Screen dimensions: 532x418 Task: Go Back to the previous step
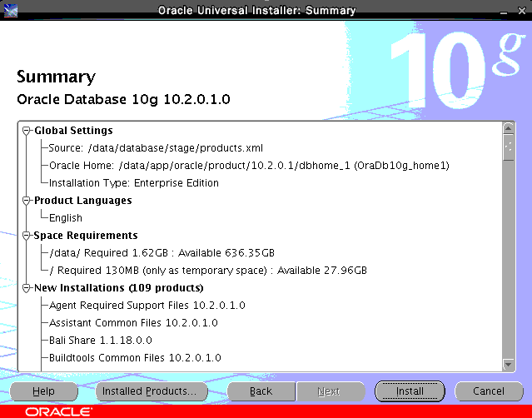[x=261, y=391]
